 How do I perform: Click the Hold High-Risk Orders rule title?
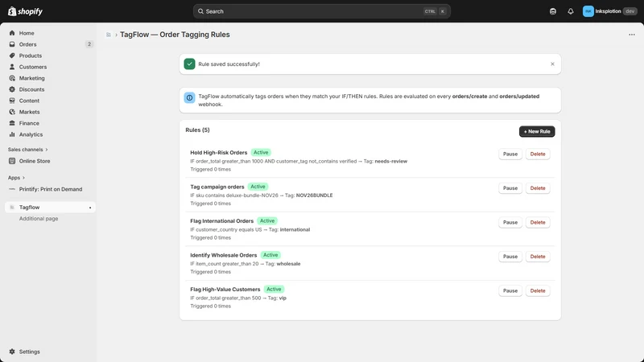[218, 152]
